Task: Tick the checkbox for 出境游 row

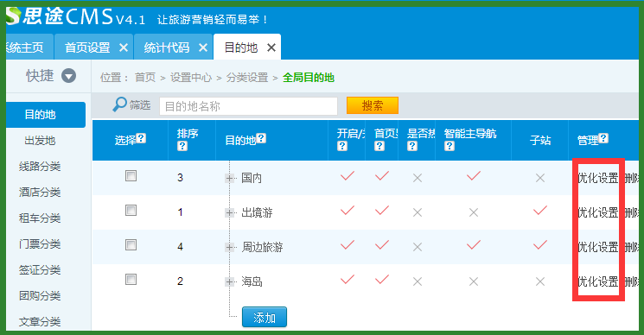Action: 131,211
